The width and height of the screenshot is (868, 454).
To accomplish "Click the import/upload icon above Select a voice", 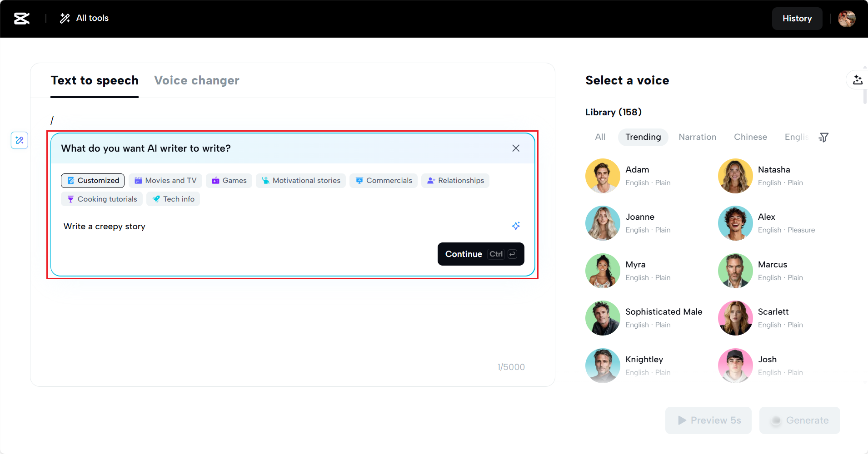I will pos(858,79).
